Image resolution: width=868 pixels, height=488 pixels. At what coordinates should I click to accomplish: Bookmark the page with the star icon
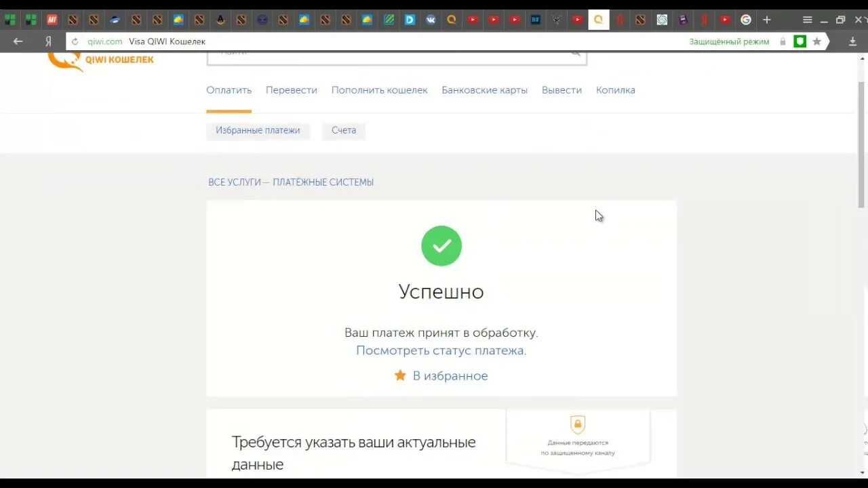click(817, 41)
